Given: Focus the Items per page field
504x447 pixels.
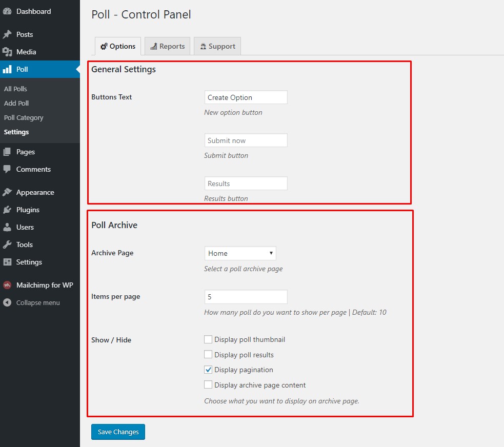Looking at the screenshot, I should click(246, 296).
